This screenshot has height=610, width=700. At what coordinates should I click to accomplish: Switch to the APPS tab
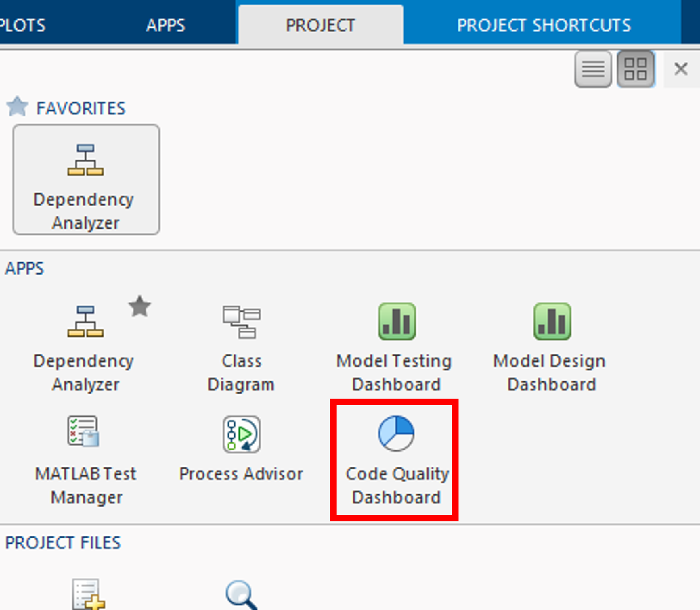point(166,25)
